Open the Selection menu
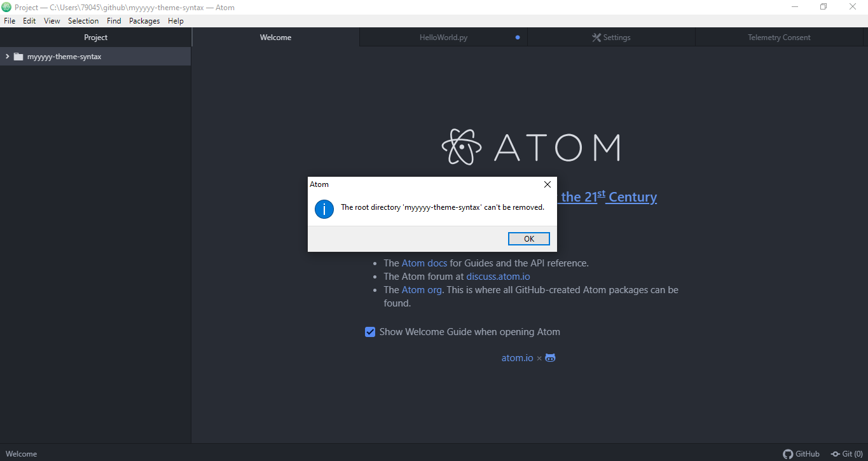868x461 pixels. 83,21
